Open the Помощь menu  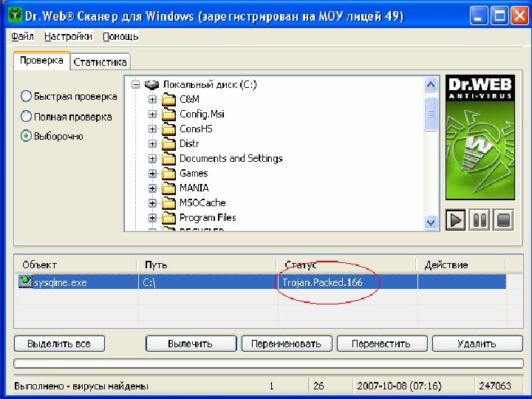click(120, 36)
